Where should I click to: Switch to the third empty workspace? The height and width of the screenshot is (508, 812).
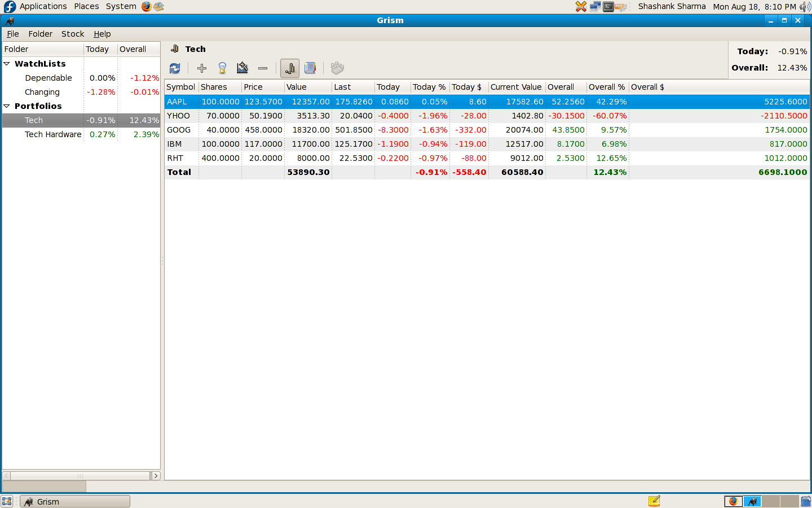pos(771,501)
